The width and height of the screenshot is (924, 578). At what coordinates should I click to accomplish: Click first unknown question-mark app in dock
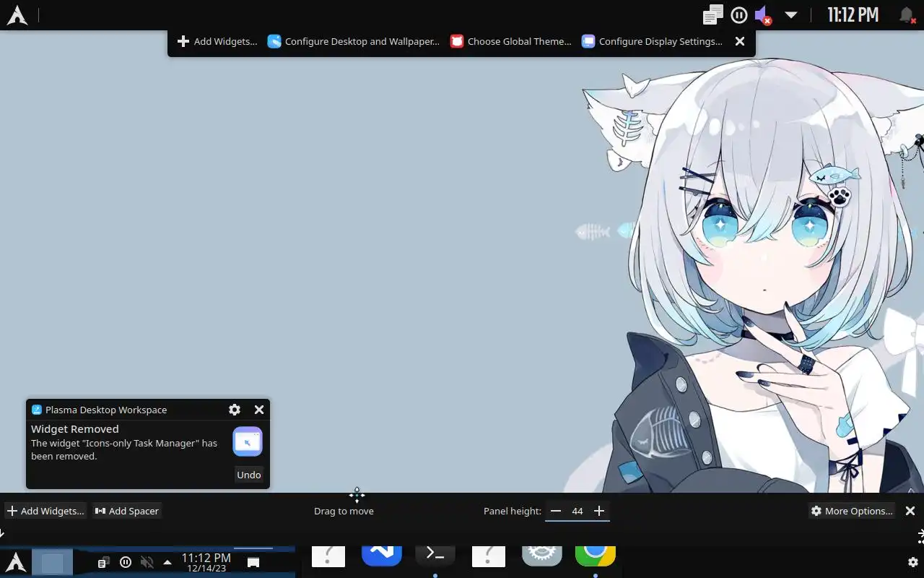tap(328, 556)
